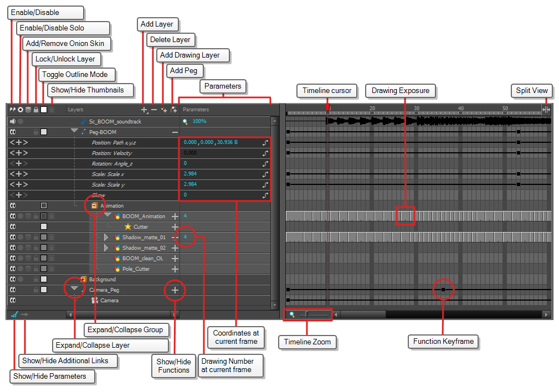The width and height of the screenshot is (559, 392).
Task: Collapse the Peg-BOOM layer parameters
Action: 74,132
